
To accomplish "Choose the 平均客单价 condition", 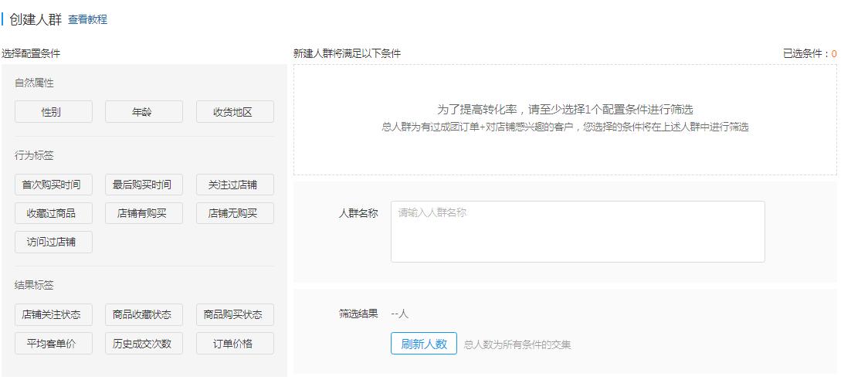I will tap(54, 344).
